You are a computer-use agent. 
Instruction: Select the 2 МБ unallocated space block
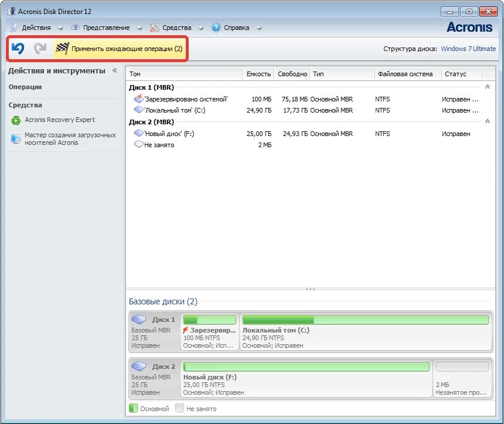pos(462,379)
